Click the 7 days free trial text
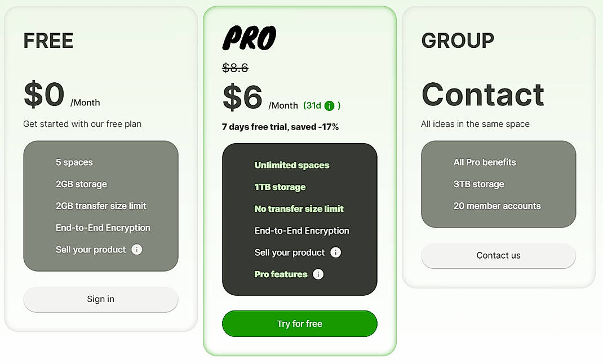Image resolution: width=603 pixels, height=364 pixels. (x=280, y=127)
